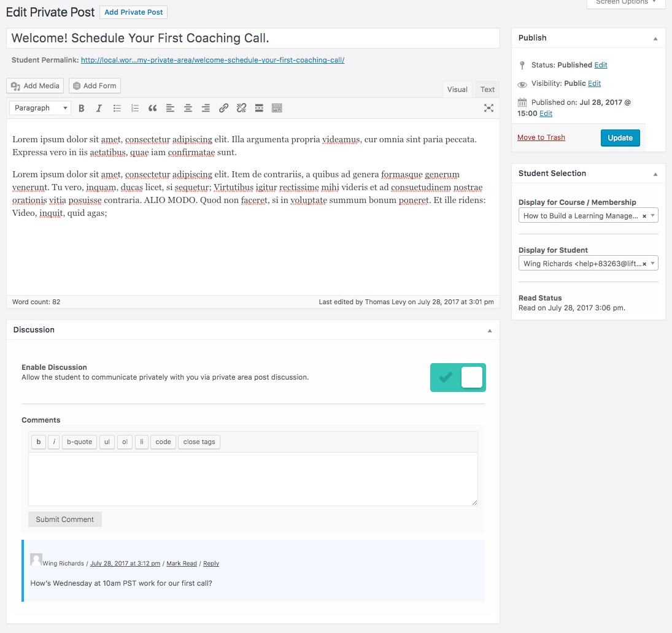The width and height of the screenshot is (672, 633).
Task: Click the Update button
Action: click(620, 138)
